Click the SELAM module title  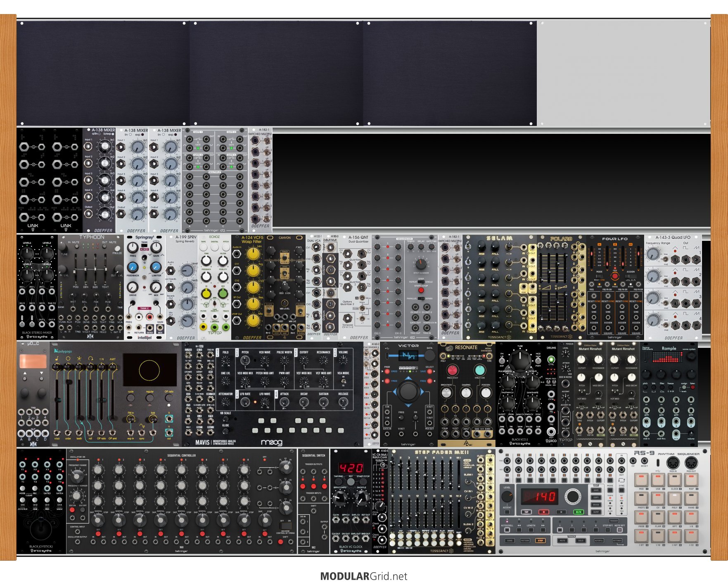[x=499, y=238]
